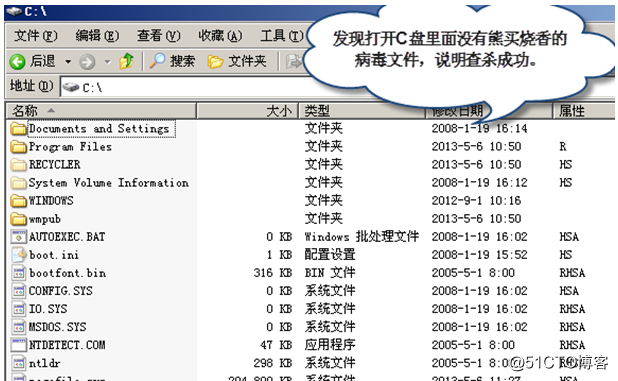Open Back button history dropdown arrow
The width and height of the screenshot is (618, 381).
68,62
